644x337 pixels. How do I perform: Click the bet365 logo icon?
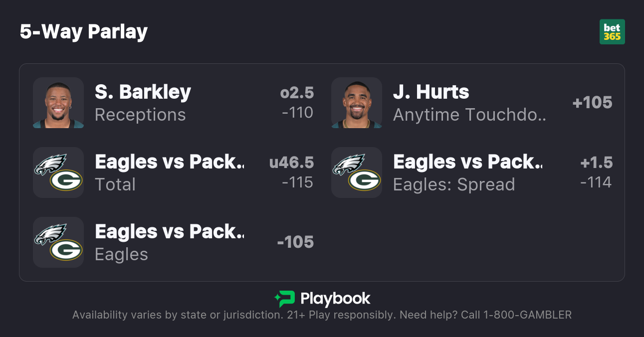point(612,32)
